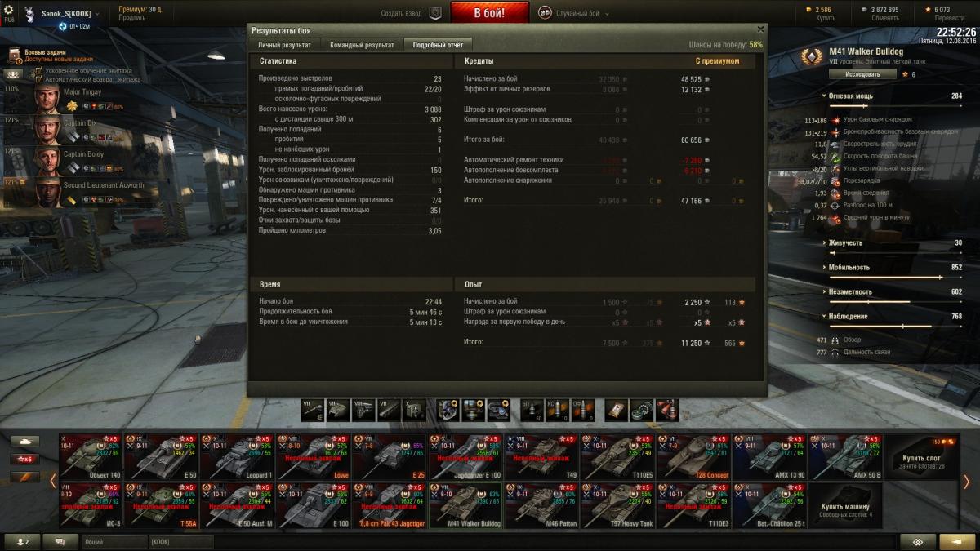Click the Купить машину tile
The image size is (980, 551).
[x=844, y=506]
